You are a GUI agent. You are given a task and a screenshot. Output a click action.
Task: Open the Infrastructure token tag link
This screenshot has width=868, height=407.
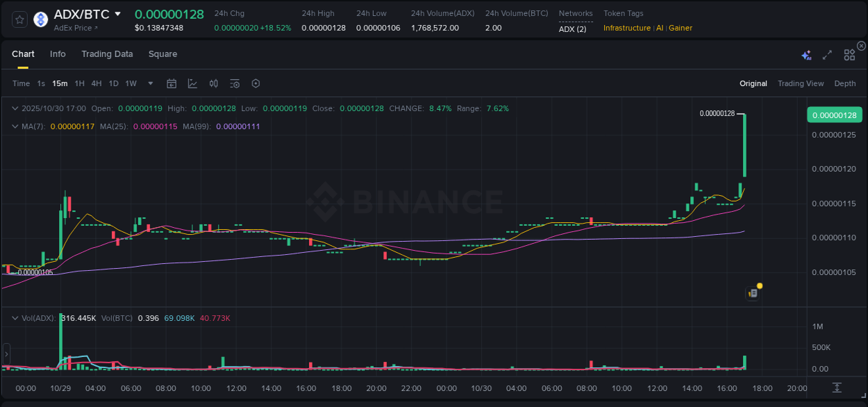click(626, 28)
